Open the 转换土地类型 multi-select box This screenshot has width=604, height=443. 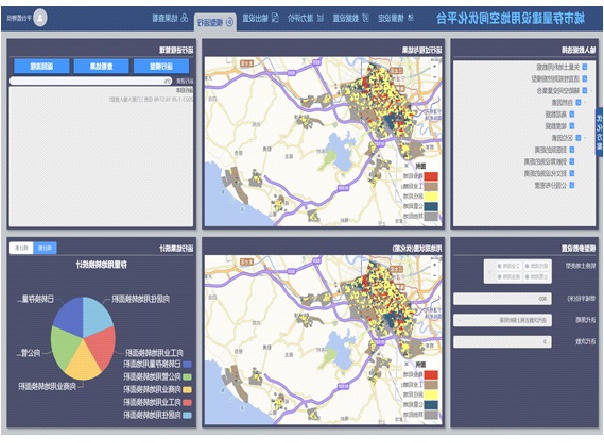518,271
